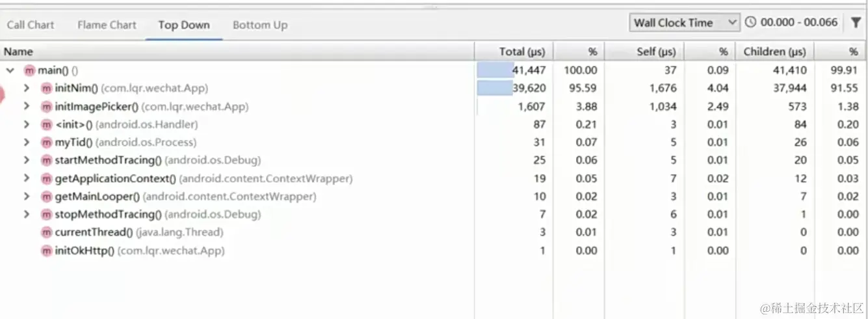The width and height of the screenshot is (868, 319).
Task: Click the method icon next to initOkHttp()
Action: 46,251
